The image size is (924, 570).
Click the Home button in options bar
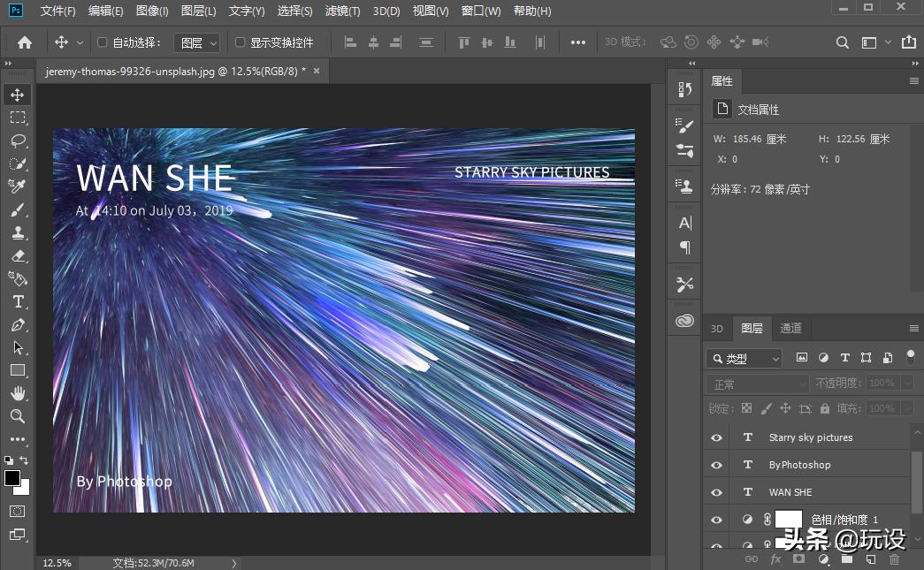pos(25,42)
